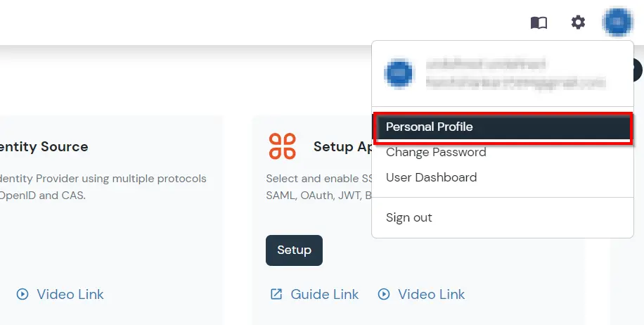Select Personal Profile from the menu
The image size is (644, 325).
click(430, 127)
